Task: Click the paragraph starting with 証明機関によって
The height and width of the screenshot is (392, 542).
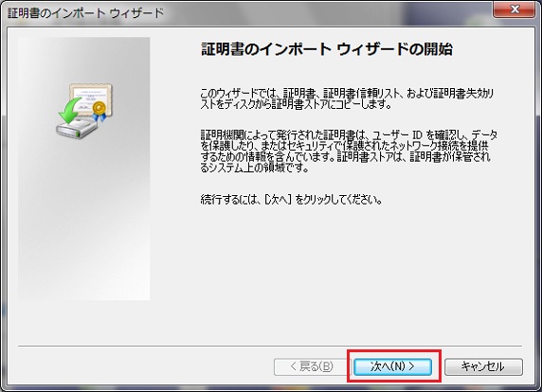Action: pos(349,151)
